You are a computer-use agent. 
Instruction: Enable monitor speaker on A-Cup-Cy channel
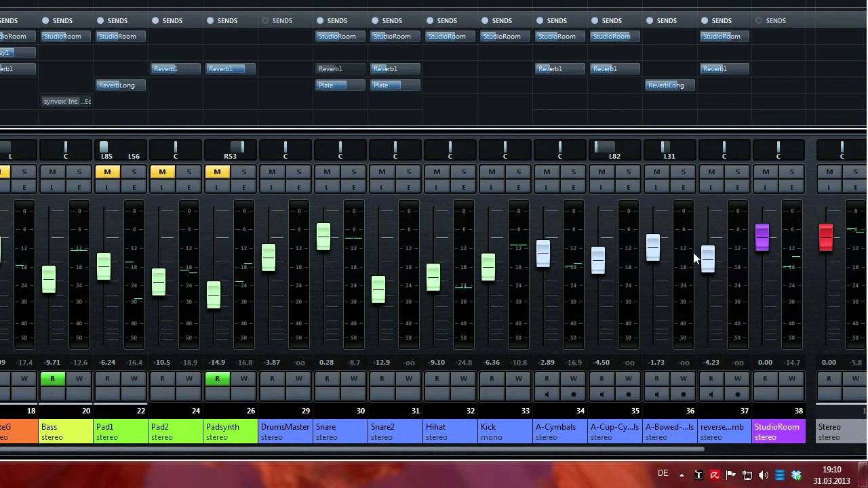(601, 394)
